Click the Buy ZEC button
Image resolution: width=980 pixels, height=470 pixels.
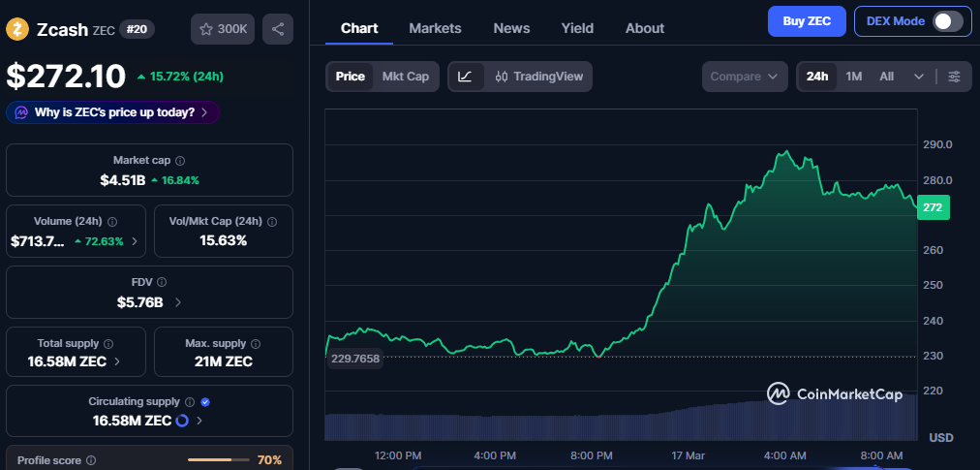[x=807, y=21]
